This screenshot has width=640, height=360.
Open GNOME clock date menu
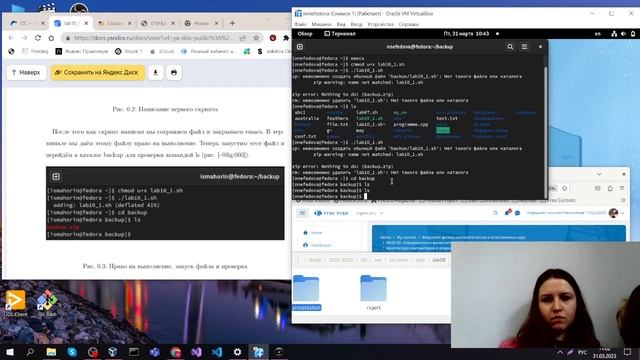coord(466,34)
